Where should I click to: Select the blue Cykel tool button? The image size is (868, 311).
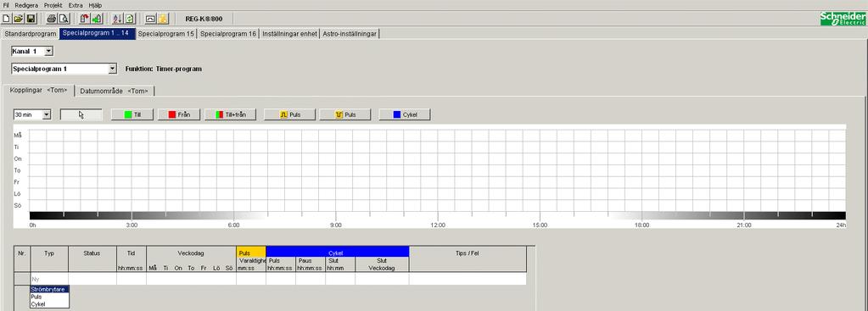[x=405, y=115]
